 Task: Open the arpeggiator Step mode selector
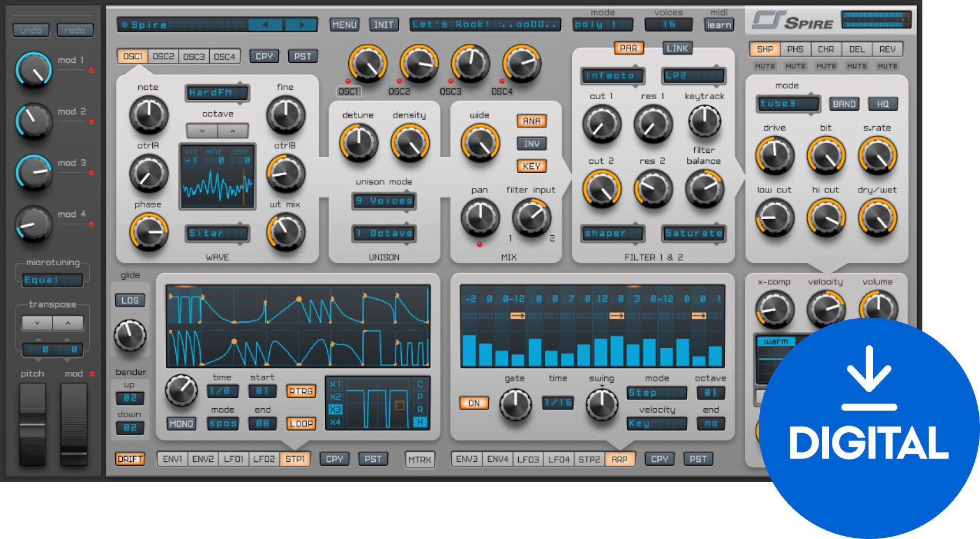656,393
